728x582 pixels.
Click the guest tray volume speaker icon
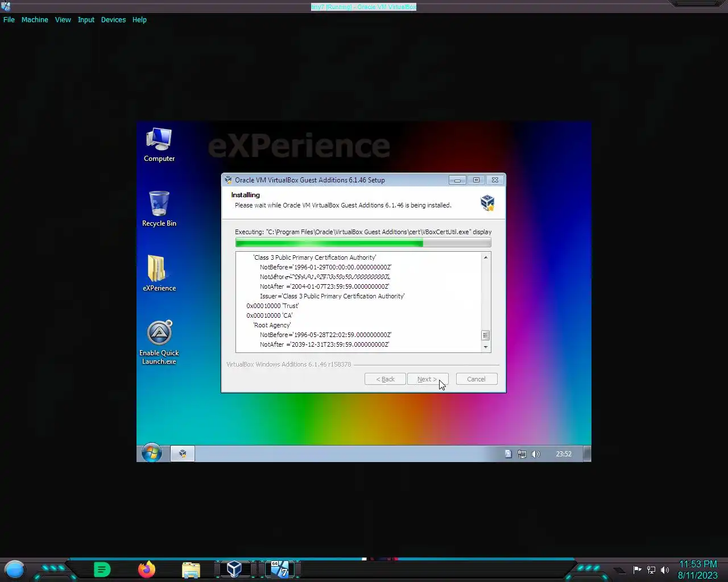[535, 454]
